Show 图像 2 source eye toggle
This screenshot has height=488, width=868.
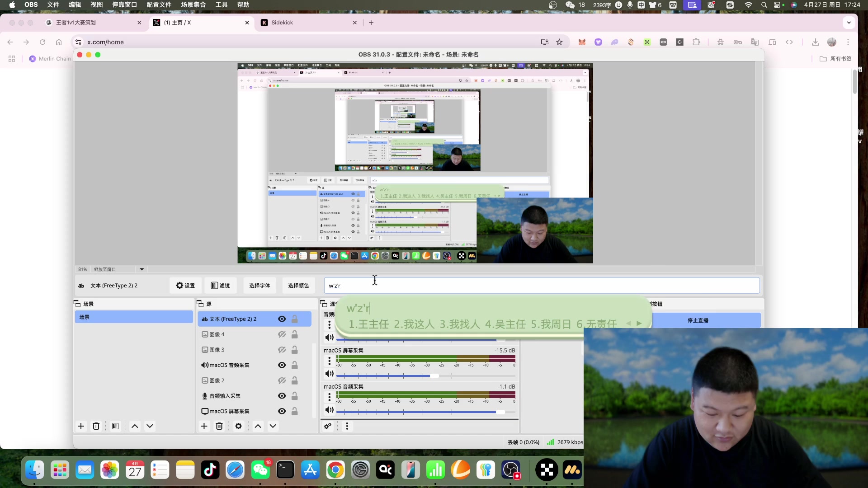click(282, 380)
